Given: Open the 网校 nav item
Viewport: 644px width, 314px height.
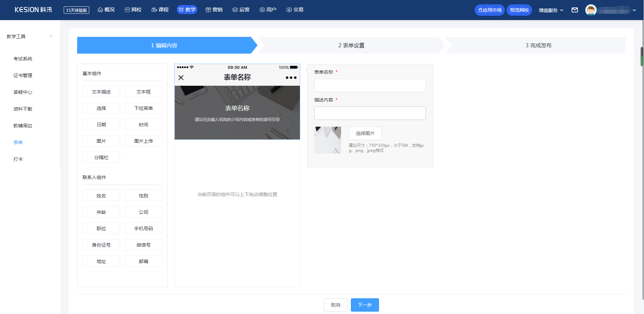Looking at the screenshot, I should pyautogui.click(x=133, y=10).
